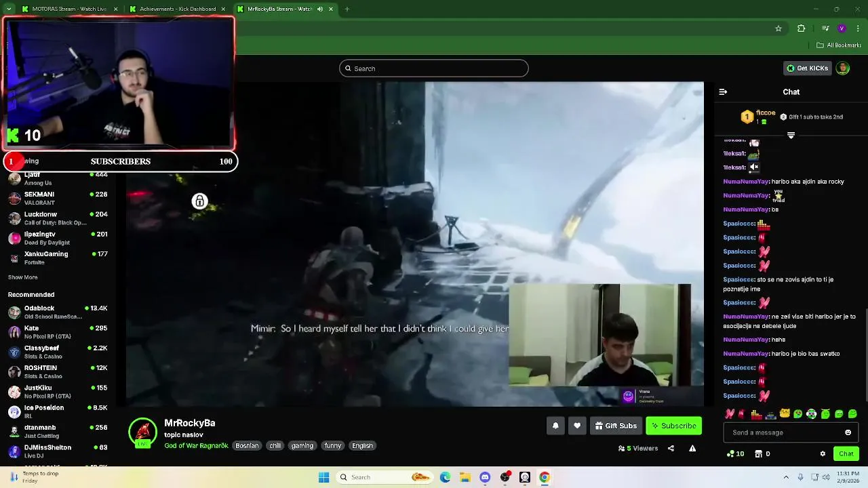Open Odablock recommended channel
The height and width of the screenshot is (488, 868).
[58, 312]
